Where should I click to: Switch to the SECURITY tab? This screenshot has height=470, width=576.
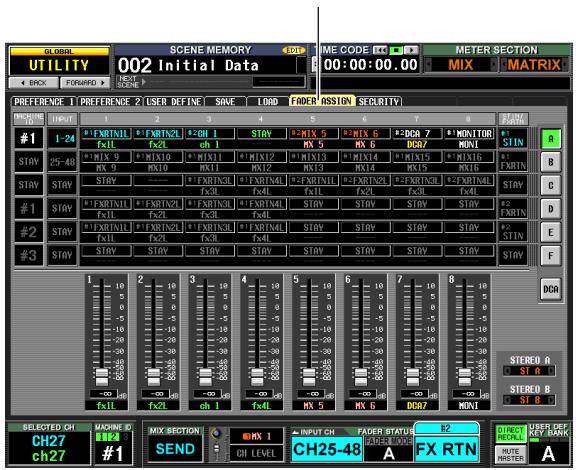coord(379,102)
